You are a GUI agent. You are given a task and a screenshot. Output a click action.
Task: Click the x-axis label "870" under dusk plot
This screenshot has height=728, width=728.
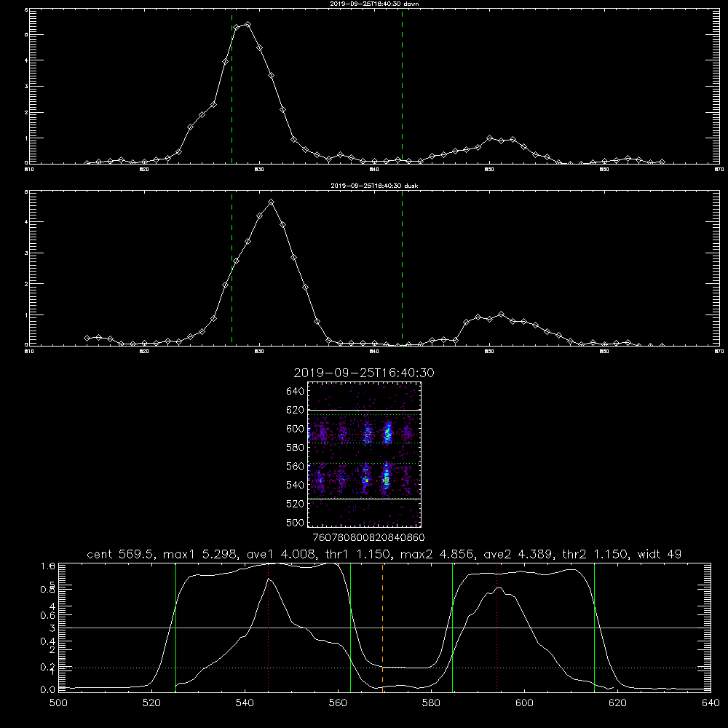tap(719, 352)
